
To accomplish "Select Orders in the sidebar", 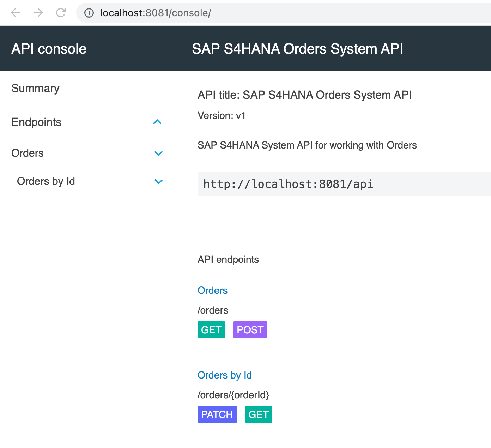I will point(28,153).
